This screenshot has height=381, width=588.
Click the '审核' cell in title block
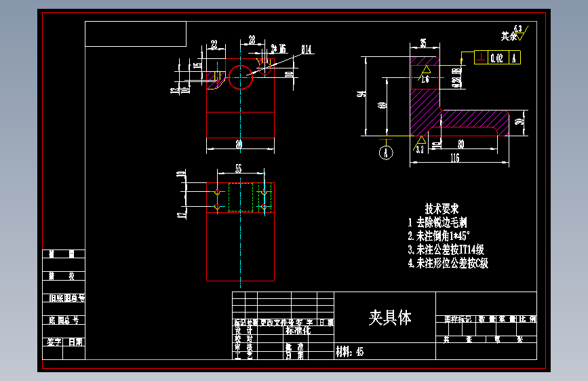243,347
